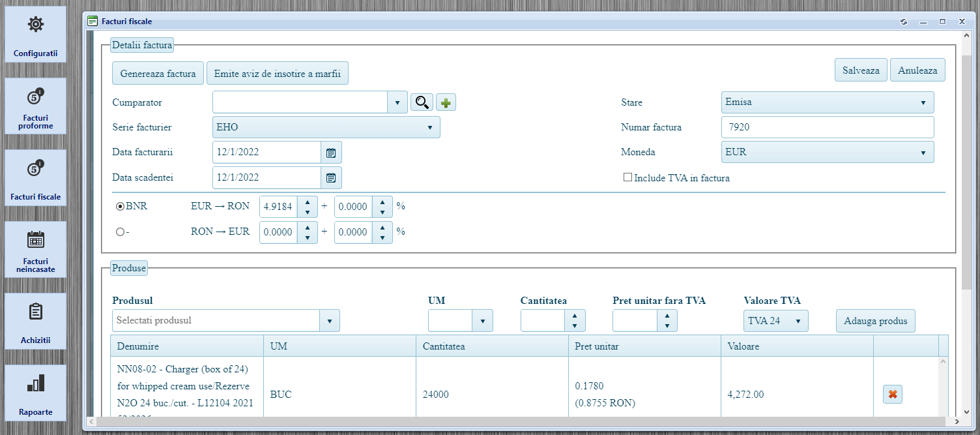Image resolution: width=980 pixels, height=435 pixels.
Task: Click the Numar factura input field
Action: (828, 128)
